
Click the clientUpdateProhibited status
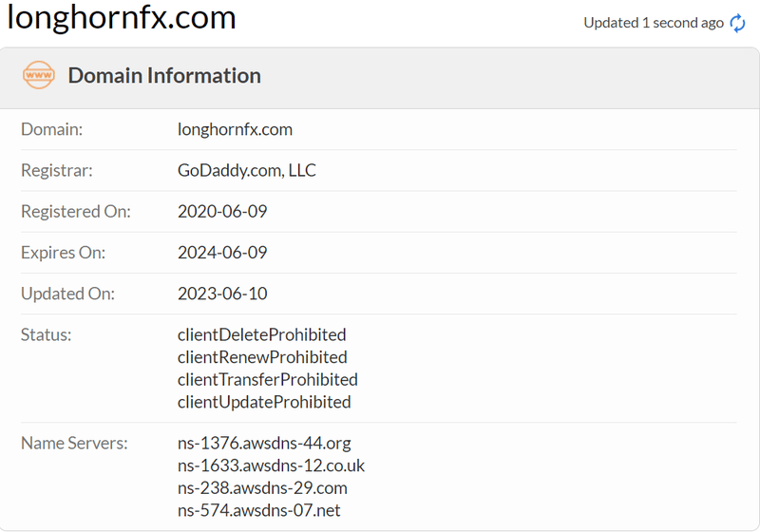coord(264,402)
